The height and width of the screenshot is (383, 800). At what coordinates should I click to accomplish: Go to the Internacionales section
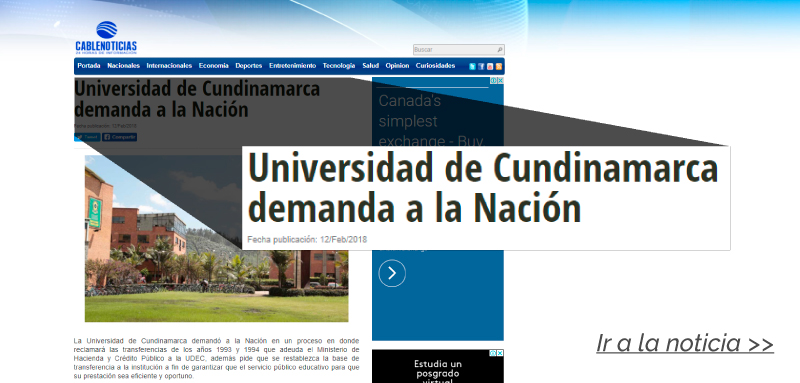[169, 66]
